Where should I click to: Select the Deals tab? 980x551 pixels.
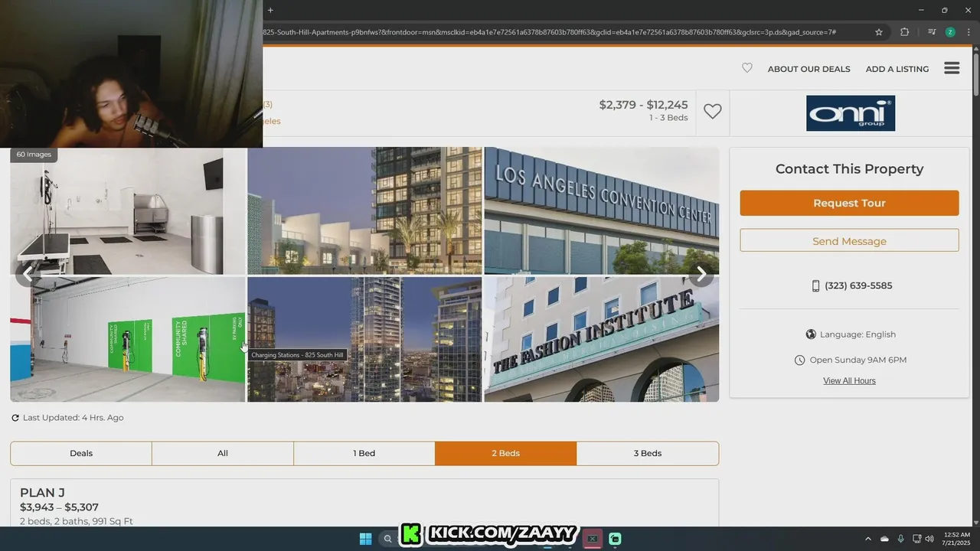81,453
